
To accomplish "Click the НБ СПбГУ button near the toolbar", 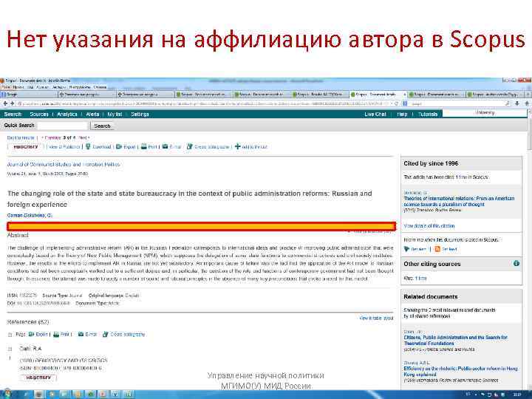I will tap(25, 147).
